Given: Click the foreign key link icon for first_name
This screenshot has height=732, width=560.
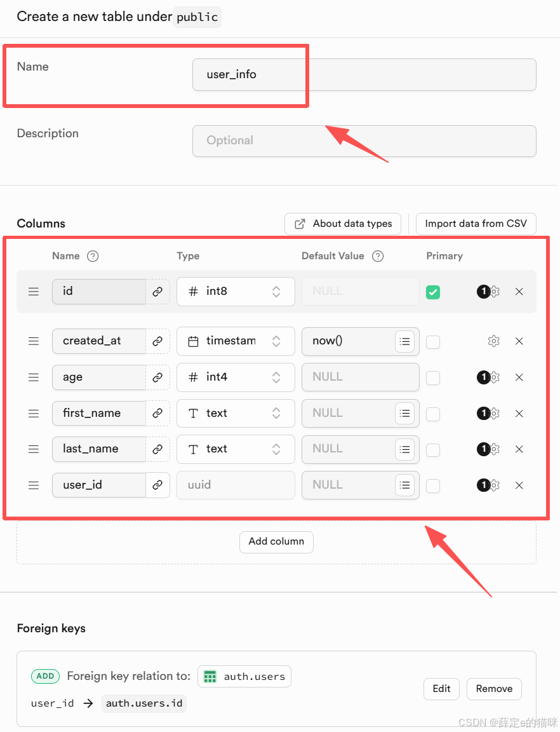Looking at the screenshot, I should click(x=157, y=413).
